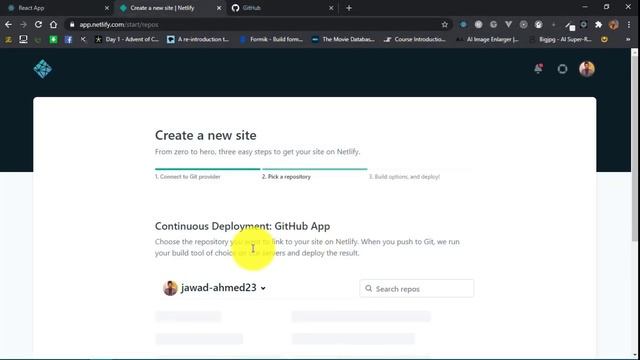Reload the page
This screenshot has width=640, height=360.
pos(38,24)
